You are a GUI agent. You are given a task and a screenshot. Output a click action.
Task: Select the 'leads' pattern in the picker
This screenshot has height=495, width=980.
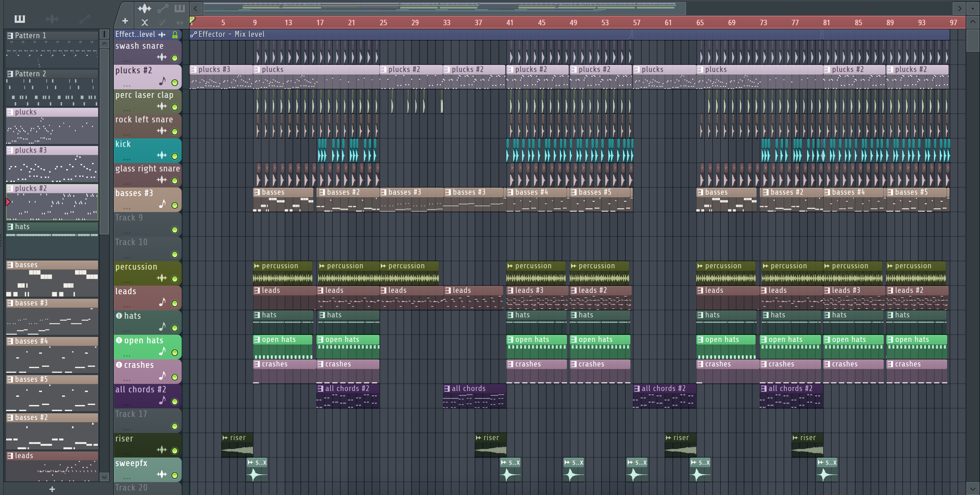pyautogui.click(x=52, y=466)
